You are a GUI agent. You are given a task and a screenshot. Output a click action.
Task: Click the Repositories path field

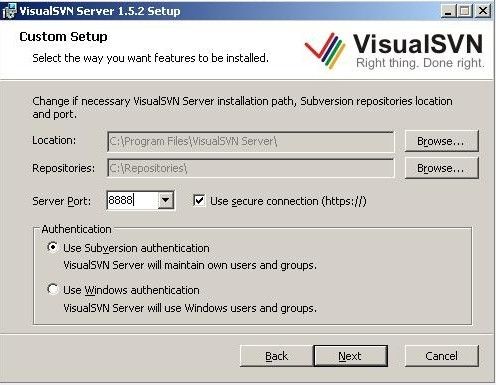click(x=250, y=168)
